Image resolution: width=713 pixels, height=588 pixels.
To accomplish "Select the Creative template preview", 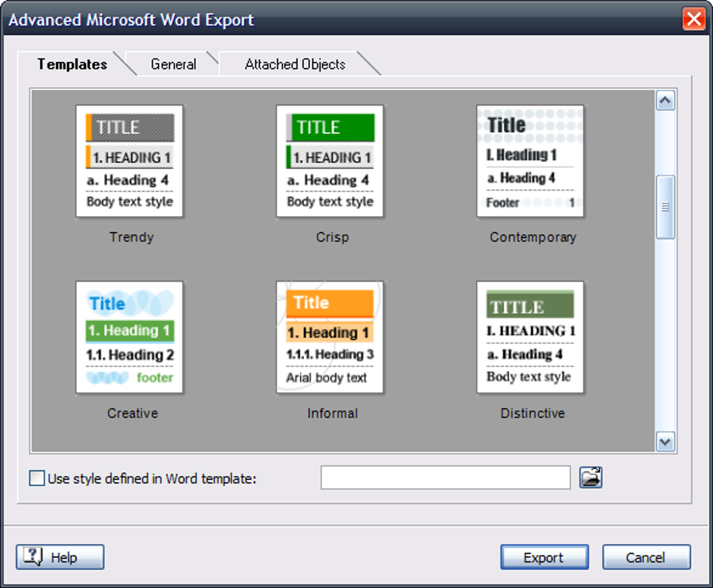I will [x=129, y=337].
